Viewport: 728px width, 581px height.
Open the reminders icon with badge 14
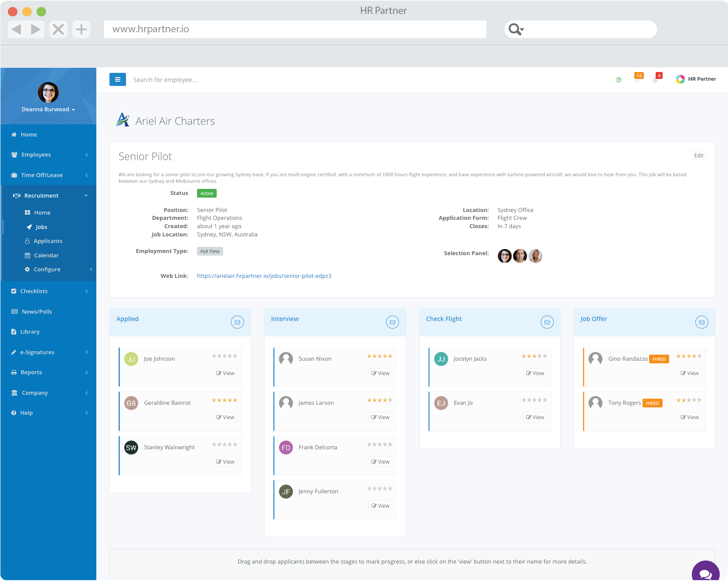click(x=638, y=78)
